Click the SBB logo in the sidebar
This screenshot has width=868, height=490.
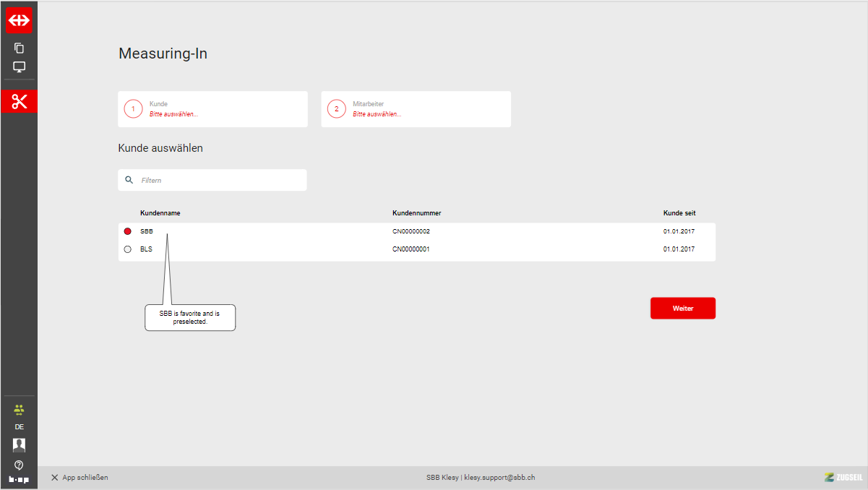coord(19,20)
